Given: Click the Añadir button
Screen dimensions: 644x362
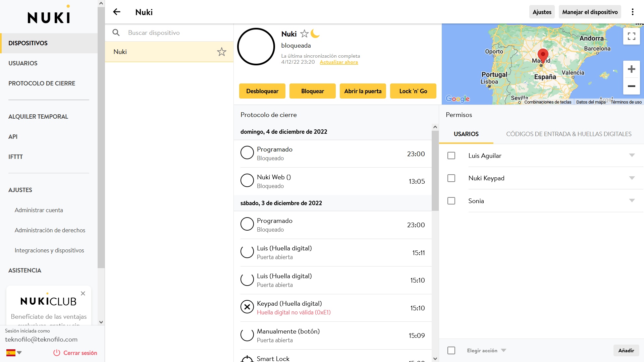Looking at the screenshot, I should coord(626,351).
